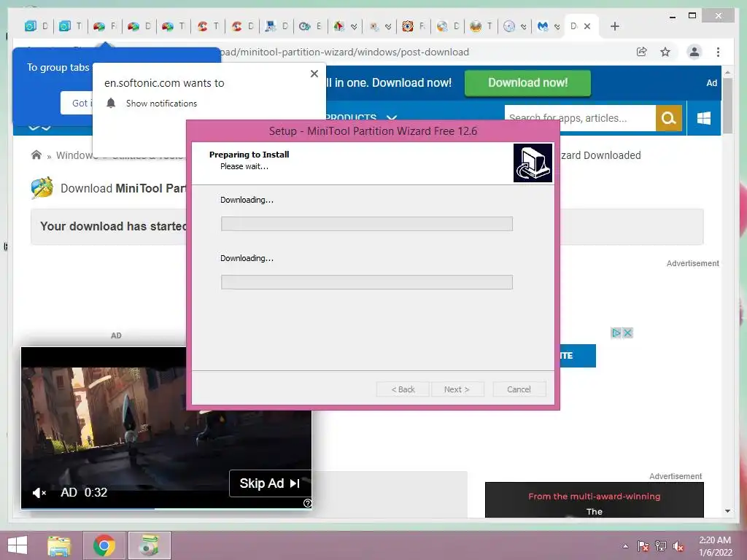Close the softonic notification permission popup
Screen dimensions: 747x560
click(x=314, y=74)
